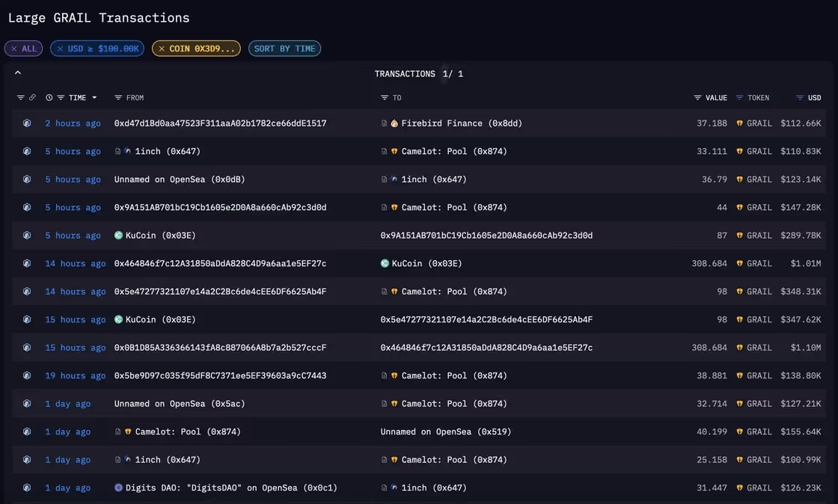Collapse the transactions panel with the chevron

coord(18,73)
